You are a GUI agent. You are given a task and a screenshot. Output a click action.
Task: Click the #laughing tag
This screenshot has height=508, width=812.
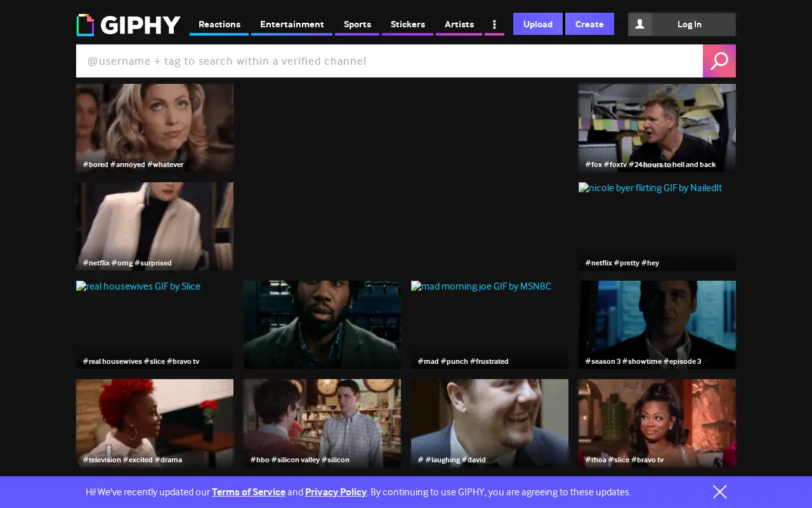tap(443, 460)
